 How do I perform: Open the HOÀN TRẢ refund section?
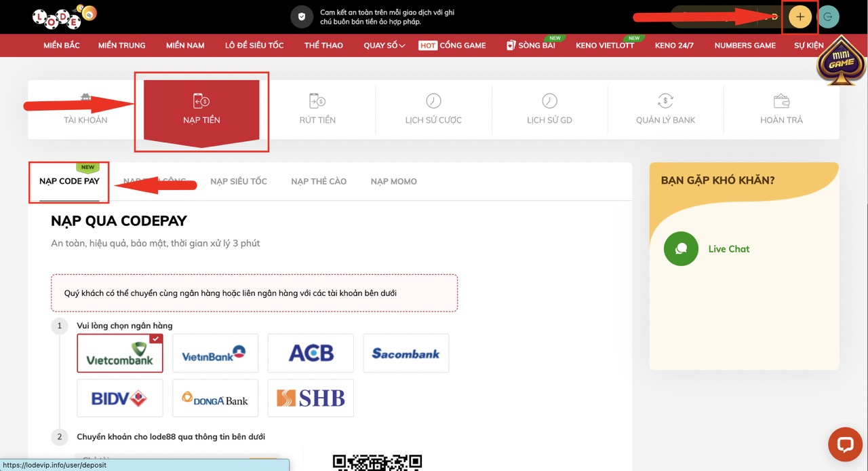781,109
